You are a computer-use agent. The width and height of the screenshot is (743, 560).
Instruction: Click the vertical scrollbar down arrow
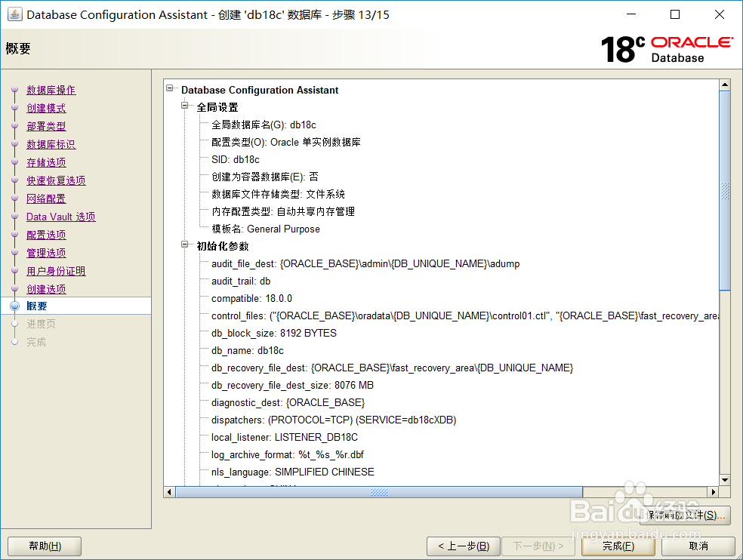(726, 479)
